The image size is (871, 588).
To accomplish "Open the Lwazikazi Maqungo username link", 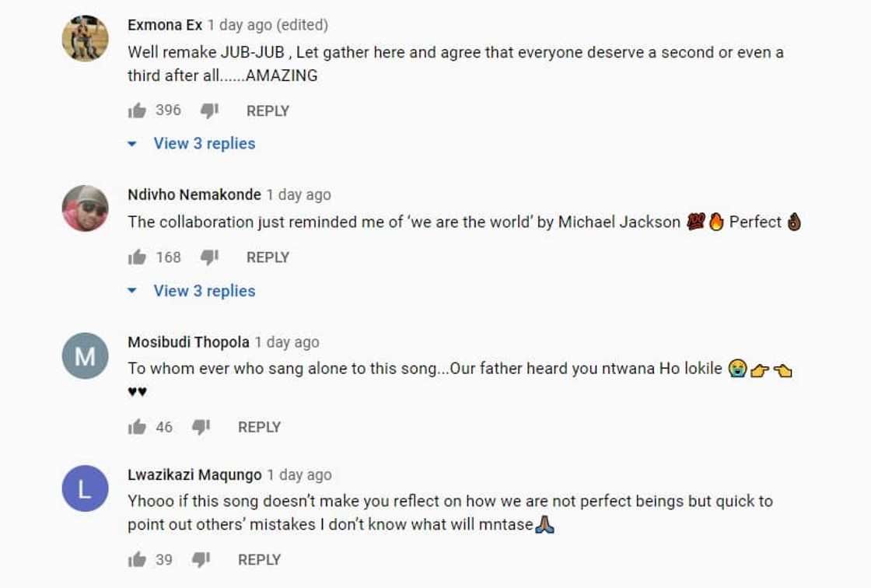I will point(194,474).
